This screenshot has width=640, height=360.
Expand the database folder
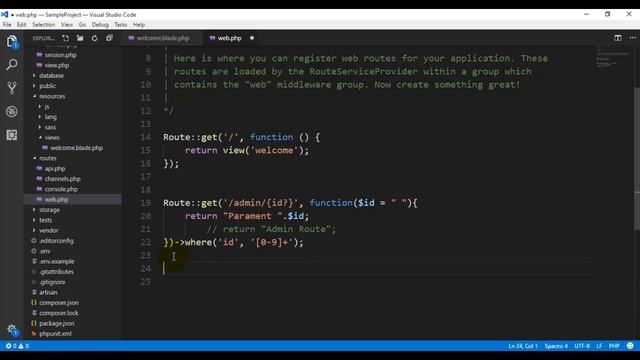click(51, 76)
